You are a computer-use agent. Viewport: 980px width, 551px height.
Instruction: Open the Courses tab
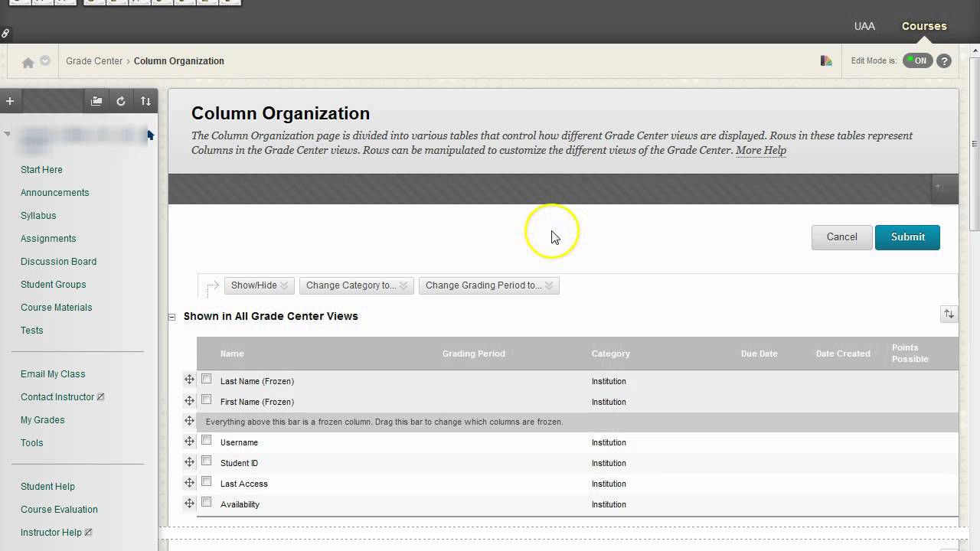point(924,26)
